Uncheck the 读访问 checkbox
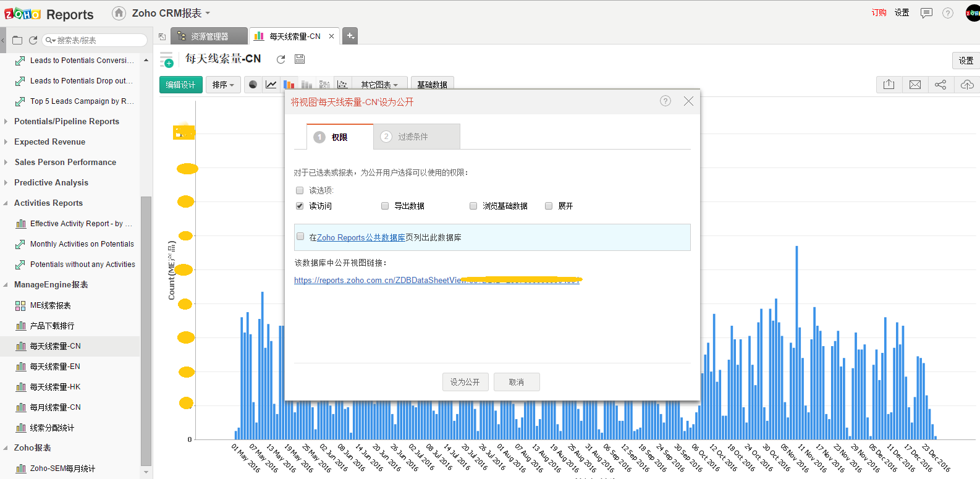The height and width of the screenshot is (479, 980). [300, 206]
